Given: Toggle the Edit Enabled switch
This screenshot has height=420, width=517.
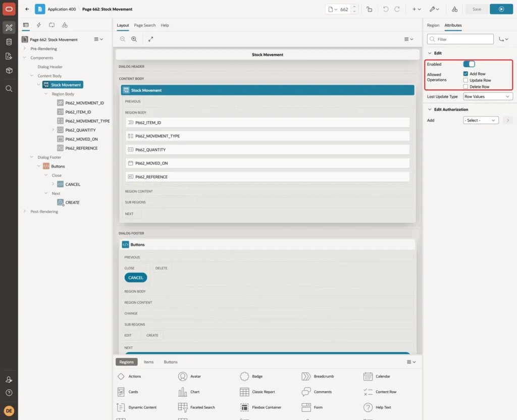Looking at the screenshot, I should (x=469, y=64).
